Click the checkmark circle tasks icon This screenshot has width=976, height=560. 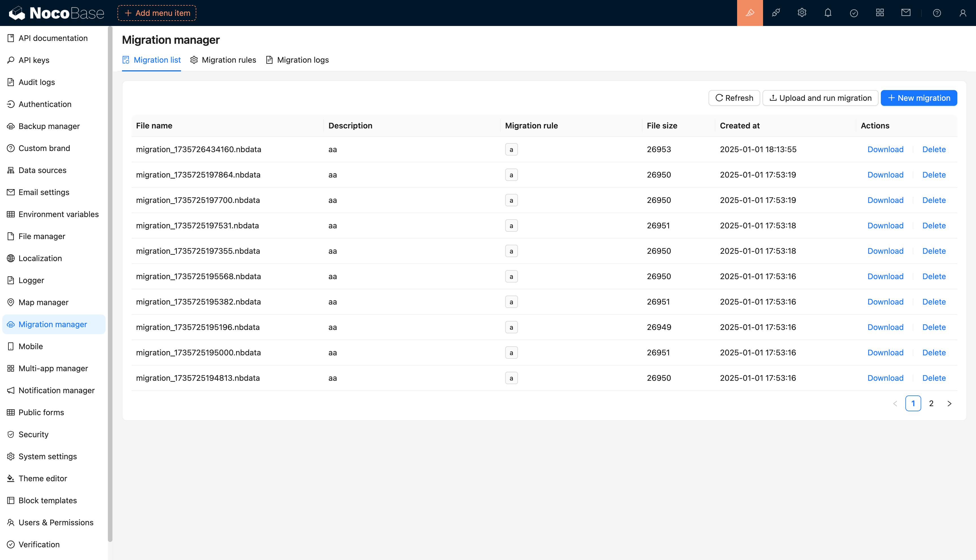854,13
